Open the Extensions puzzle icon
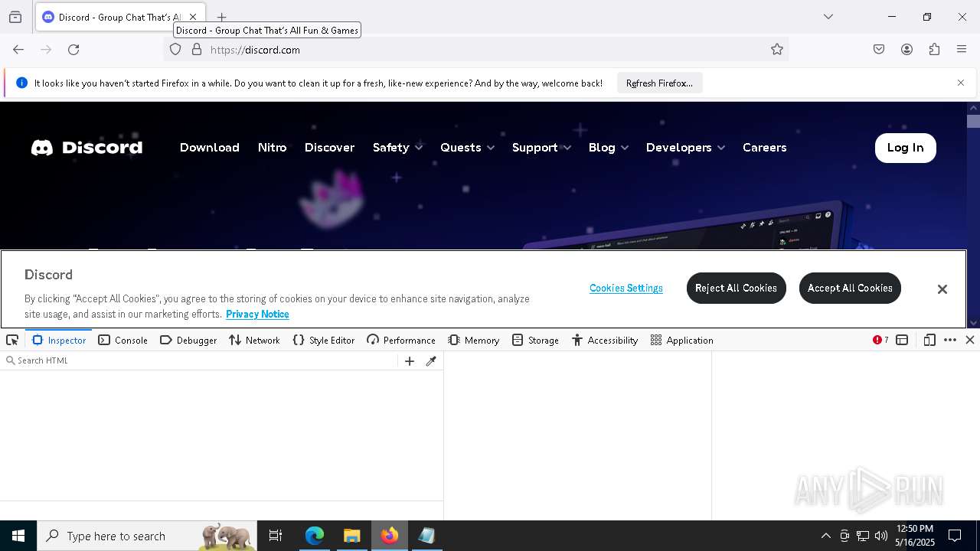The height and width of the screenshot is (551, 980). 934,50
